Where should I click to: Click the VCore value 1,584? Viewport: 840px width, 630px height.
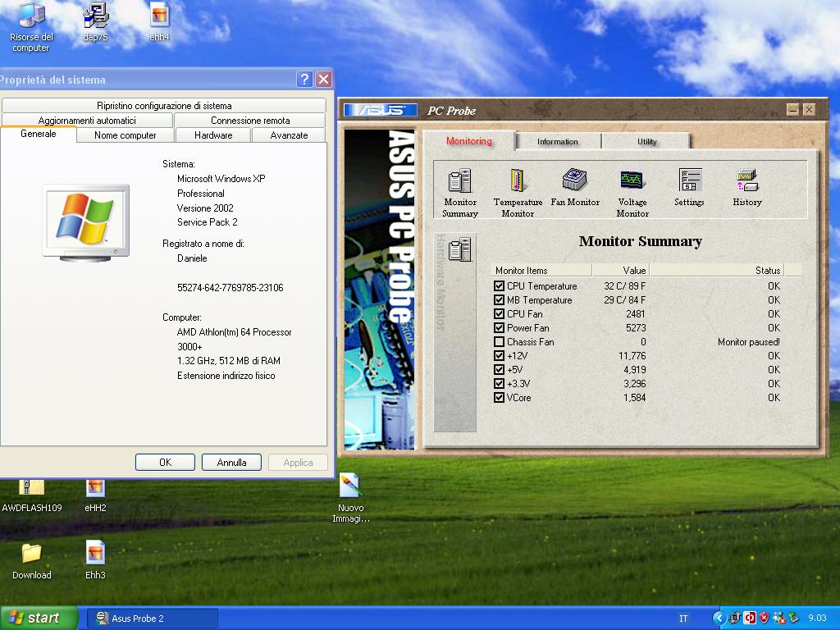point(634,398)
